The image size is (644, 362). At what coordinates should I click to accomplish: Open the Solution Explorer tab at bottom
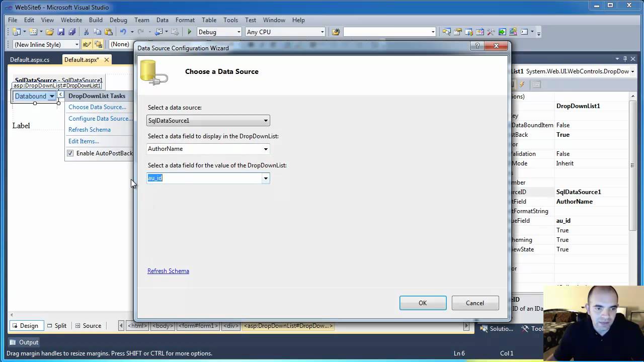[x=496, y=329]
